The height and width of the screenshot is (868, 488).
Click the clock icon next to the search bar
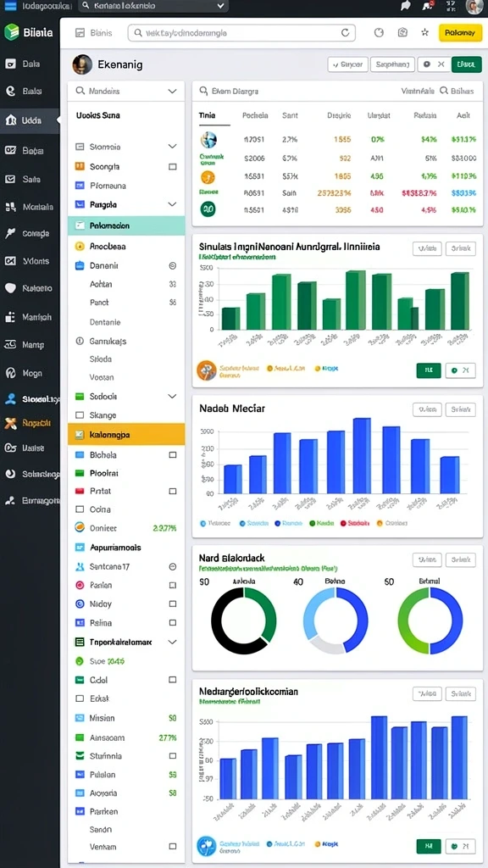pyautogui.click(x=379, y=33)
